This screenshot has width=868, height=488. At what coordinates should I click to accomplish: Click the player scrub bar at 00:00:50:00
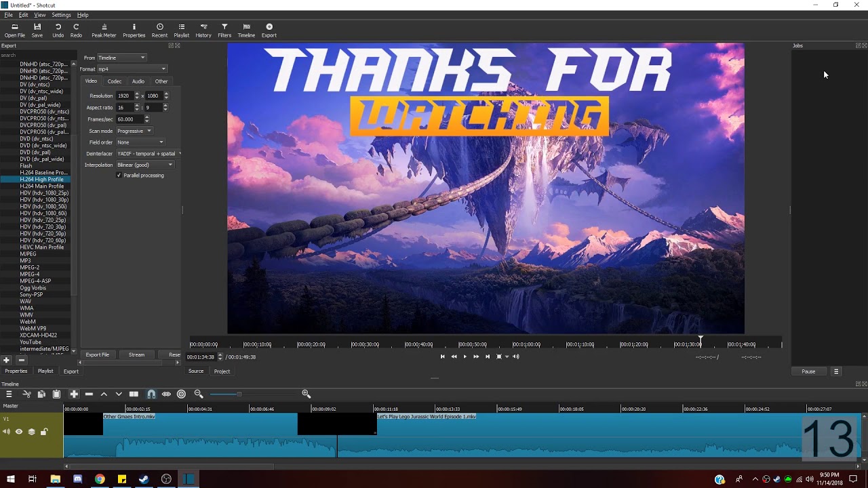pyautogui.click(x=472, y=344)
